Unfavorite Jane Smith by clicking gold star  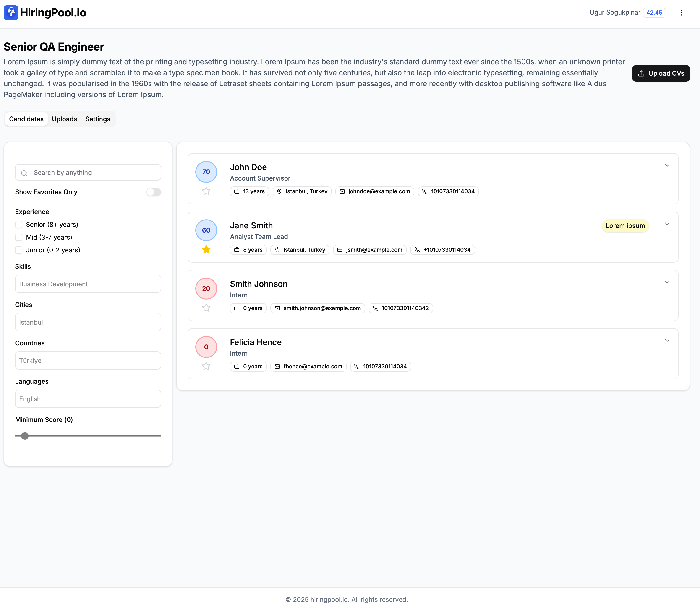tap(206, 250)
